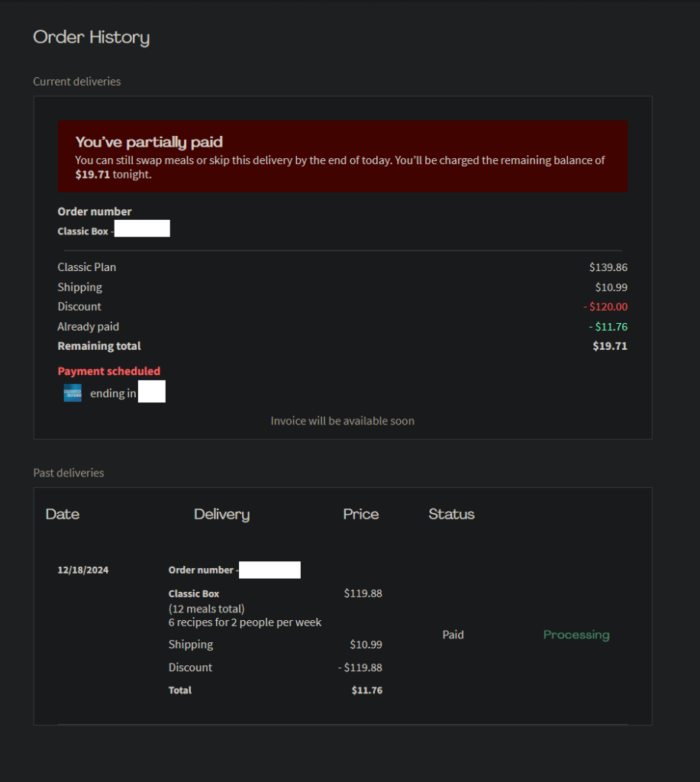Open the partially paid notification banner
This screenshot has width=700, height=782.
pos(342,156)
